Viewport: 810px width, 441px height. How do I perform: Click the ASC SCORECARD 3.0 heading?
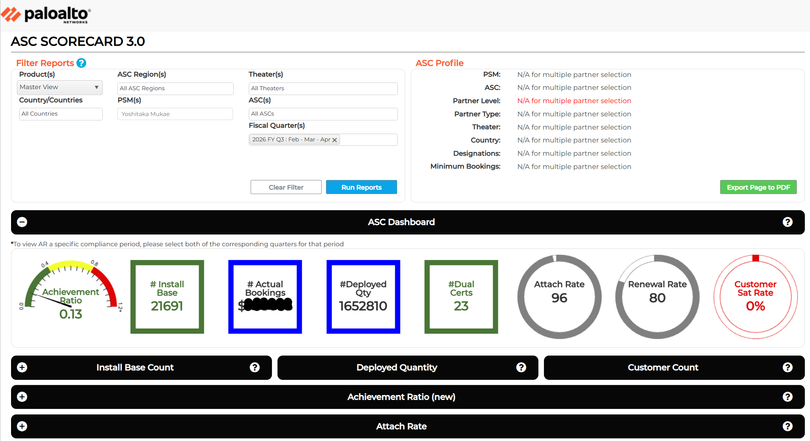pyautogui.click(x=78, y=41)
